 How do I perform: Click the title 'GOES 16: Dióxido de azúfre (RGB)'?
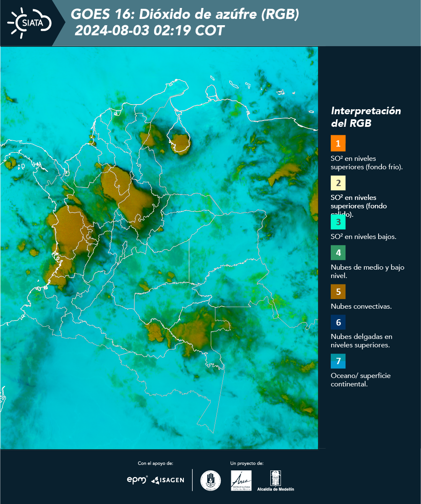click(x=185, y=14)
